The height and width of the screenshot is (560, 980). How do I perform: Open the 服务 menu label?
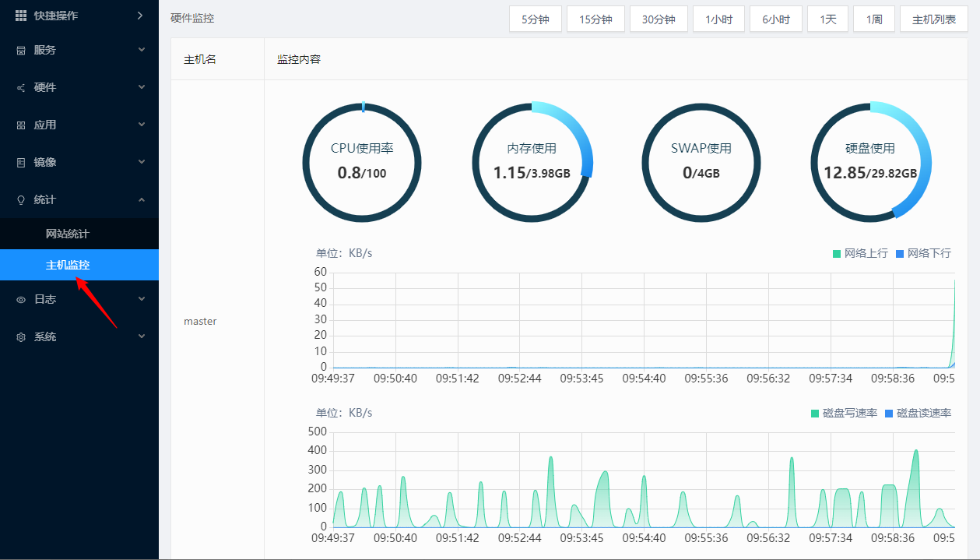(45, 50)
